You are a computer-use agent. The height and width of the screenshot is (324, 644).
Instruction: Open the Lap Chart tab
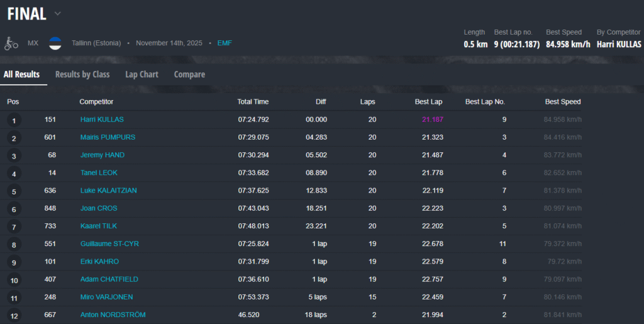tap(142, 74)
